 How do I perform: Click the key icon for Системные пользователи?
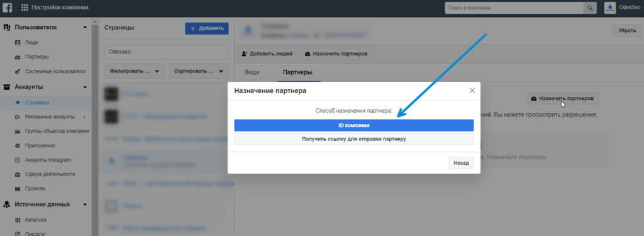pyautogui.click(x=17, y=71)
